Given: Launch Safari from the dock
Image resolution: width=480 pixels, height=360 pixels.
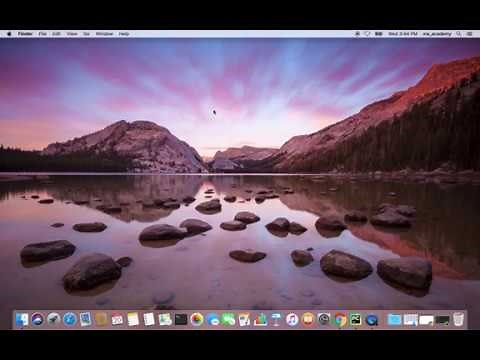Looking at the screenshot, I should (70, 320).
